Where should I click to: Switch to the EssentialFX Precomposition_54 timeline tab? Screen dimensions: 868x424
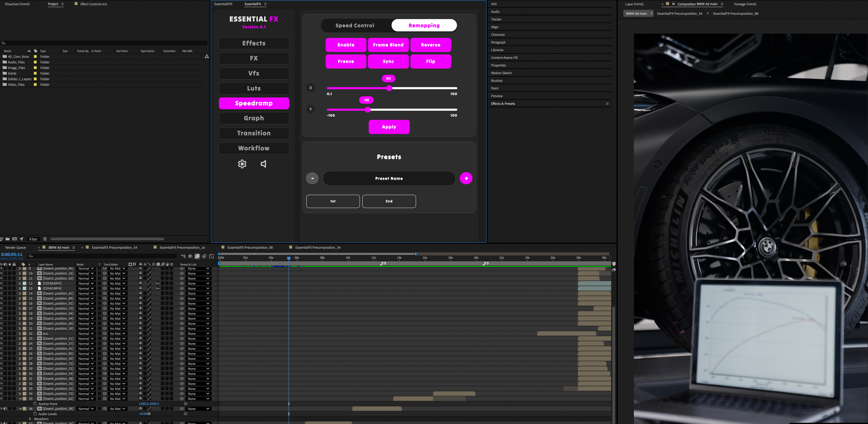[115, 247]
